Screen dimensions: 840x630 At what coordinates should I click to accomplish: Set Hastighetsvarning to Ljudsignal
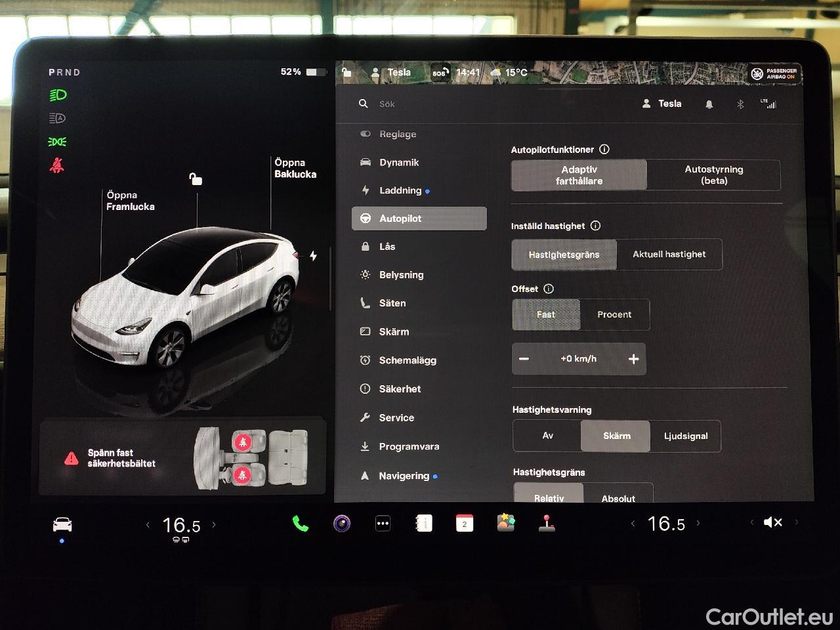pyautogui.click(x=686, y=436)
